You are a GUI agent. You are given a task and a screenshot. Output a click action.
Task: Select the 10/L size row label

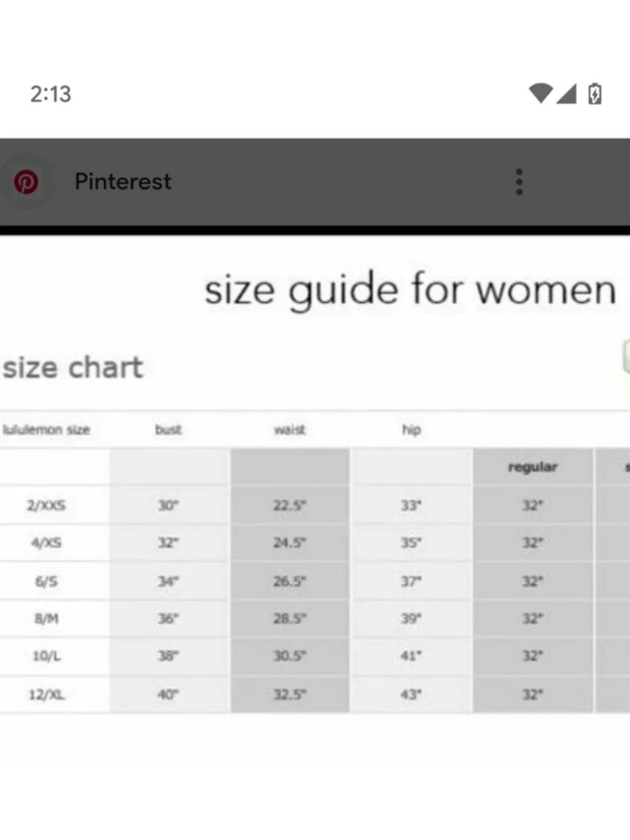(46, 656)
